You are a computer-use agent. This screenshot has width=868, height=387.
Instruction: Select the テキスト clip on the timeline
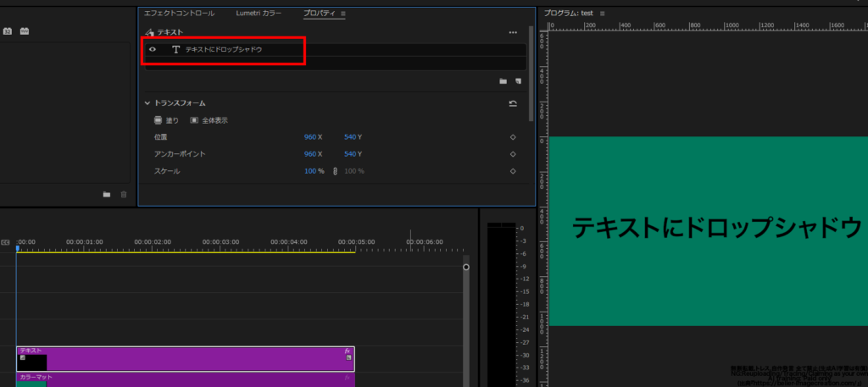pyautogui.click(x=186, y=359)
